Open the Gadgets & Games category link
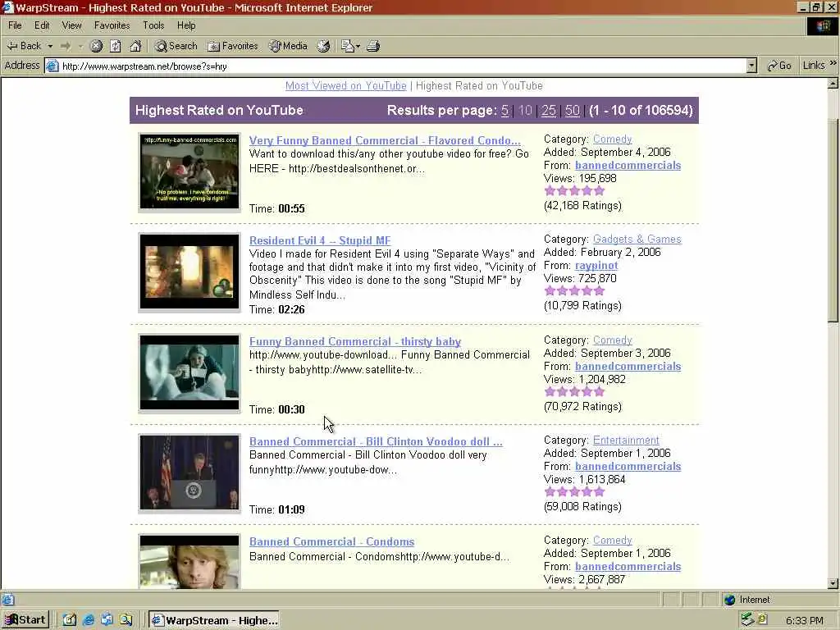The width and height of the screenshot is (840, 630). [637, 239]
